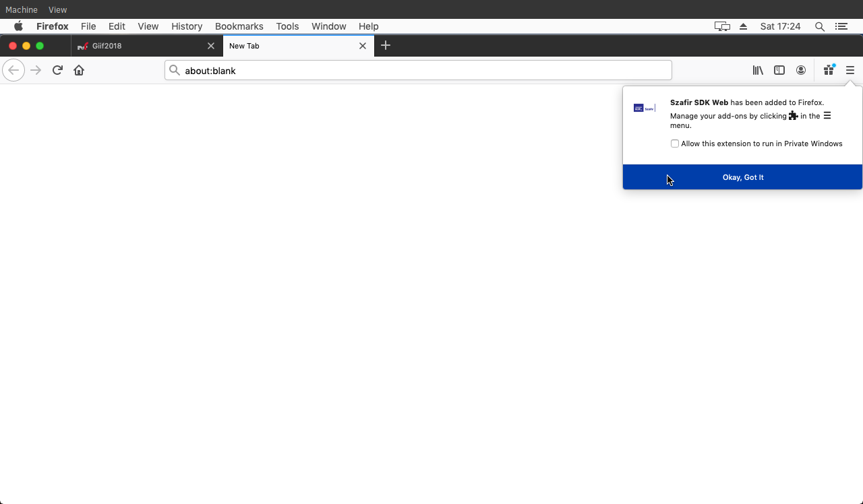Viewport: 863px width, 504px height.
Task: Go to Firefox Home icon
Action: tap(79, 70)
